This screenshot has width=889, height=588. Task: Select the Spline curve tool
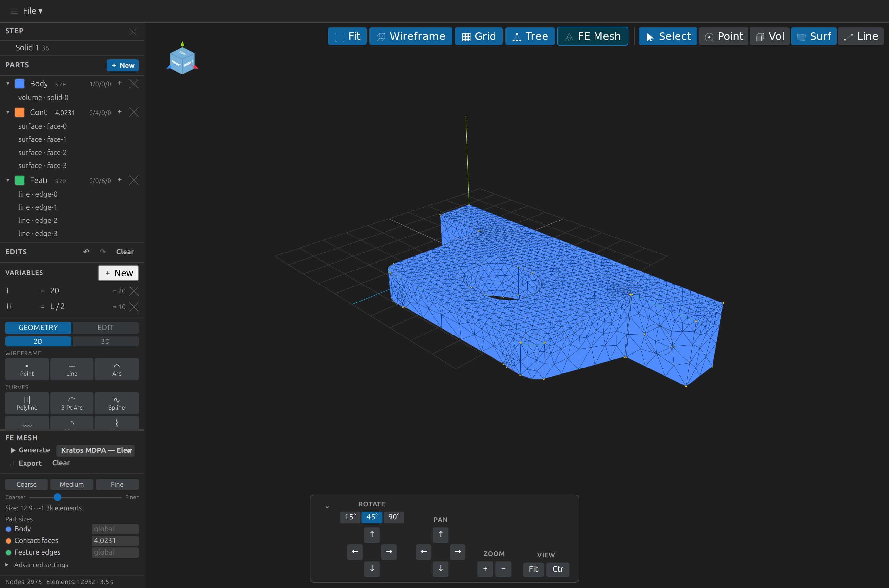coord(117,403)
